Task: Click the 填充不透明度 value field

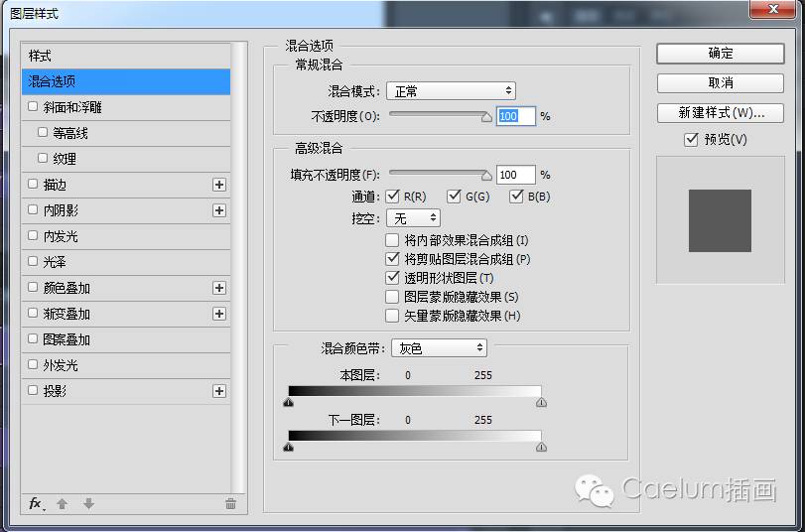Action: coord(516,175)
